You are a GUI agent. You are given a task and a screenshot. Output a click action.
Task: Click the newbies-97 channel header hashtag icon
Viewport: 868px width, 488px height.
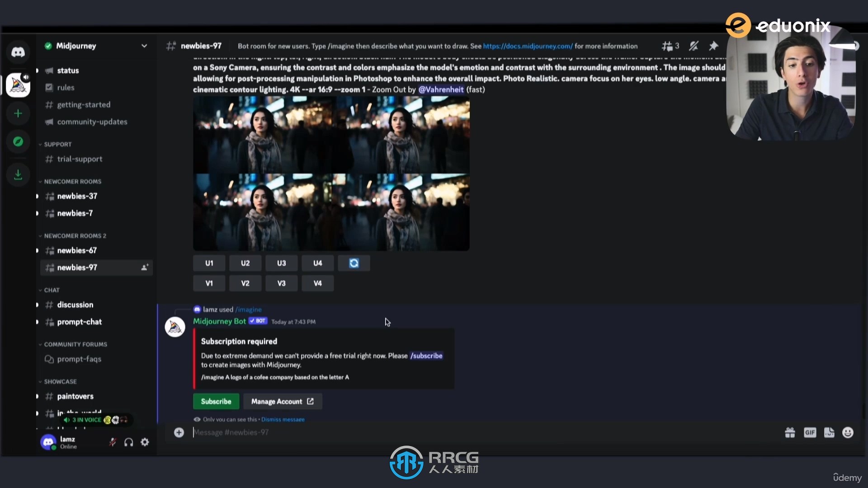171,46
